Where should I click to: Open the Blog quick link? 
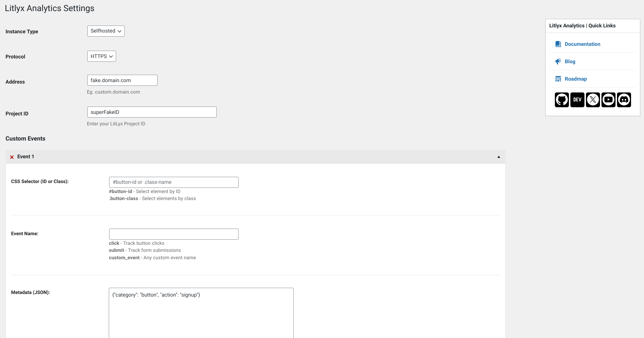coord(570,61)
